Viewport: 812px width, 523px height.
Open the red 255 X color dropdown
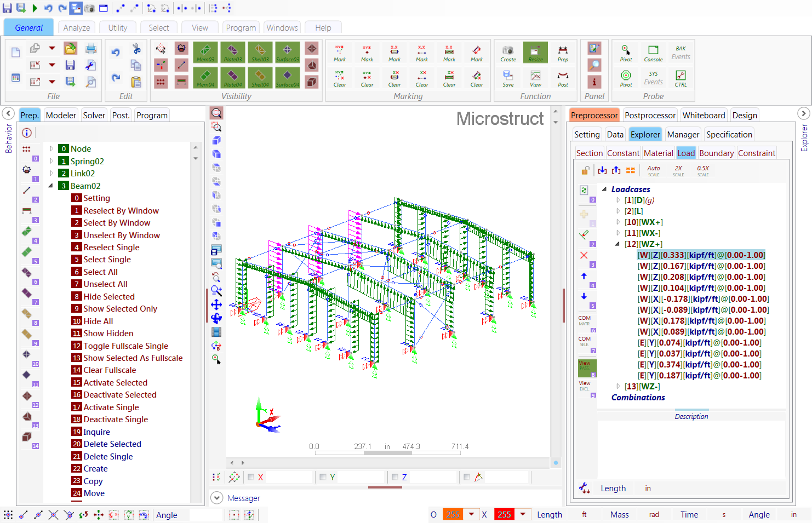pos(523,514)
